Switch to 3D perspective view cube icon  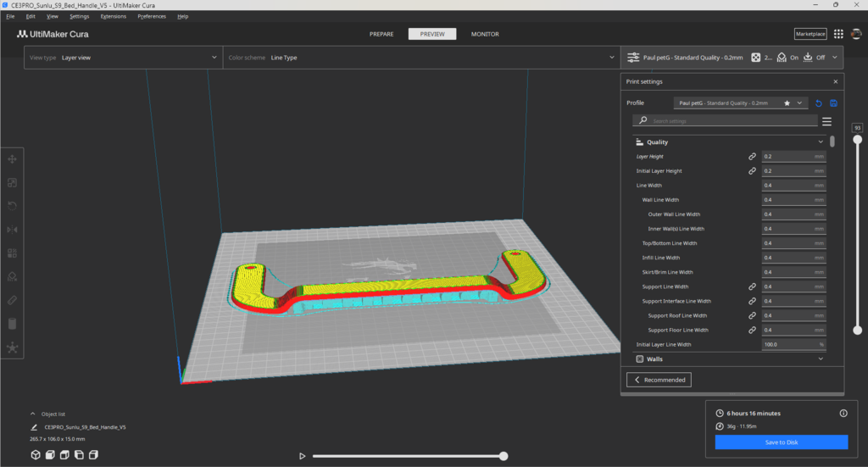click(x=36, y=455)
